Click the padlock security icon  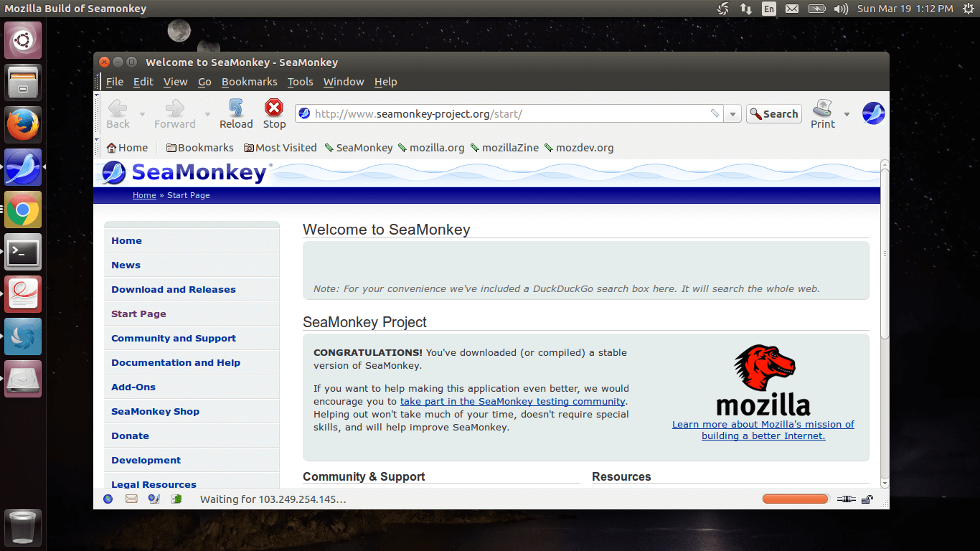point(867,499)
